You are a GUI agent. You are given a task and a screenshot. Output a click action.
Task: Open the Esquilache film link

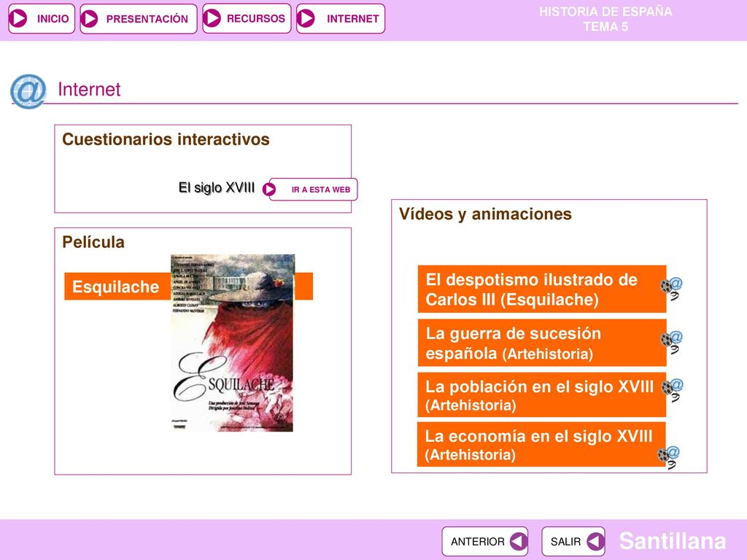117,286
